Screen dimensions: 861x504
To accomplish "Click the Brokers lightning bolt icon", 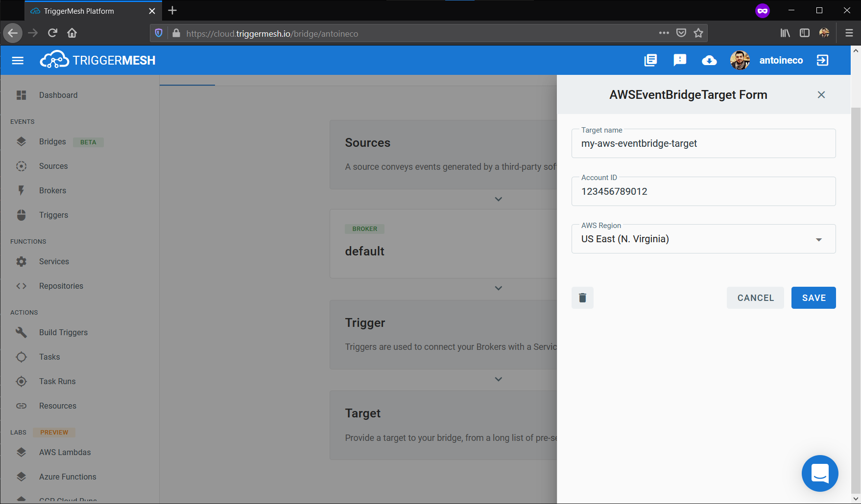I will (21, 190).
